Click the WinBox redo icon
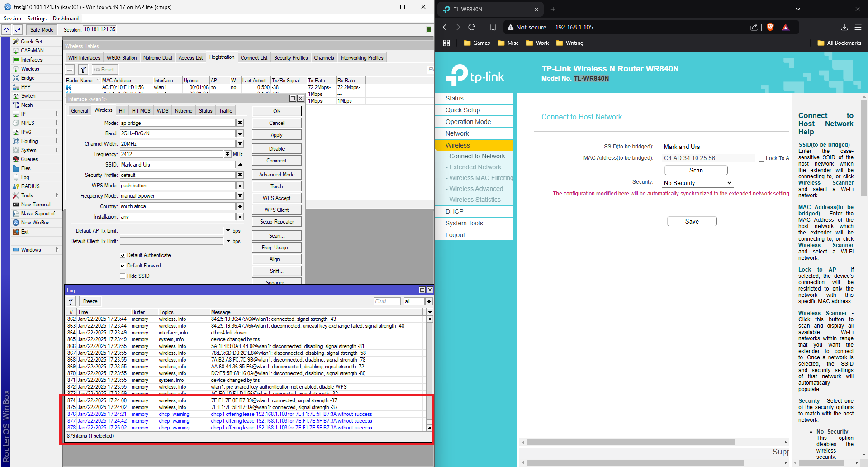868x467 pixels. [x=18, y=29]
